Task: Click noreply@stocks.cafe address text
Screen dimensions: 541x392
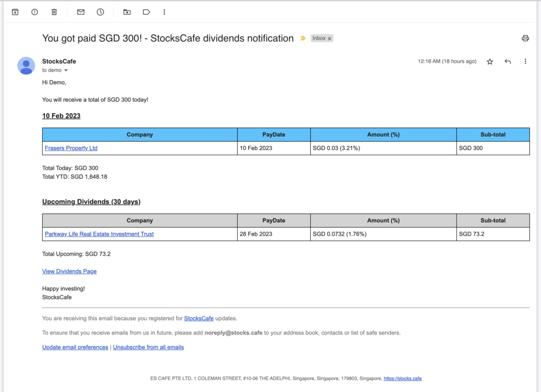Action: coord(234,333)
